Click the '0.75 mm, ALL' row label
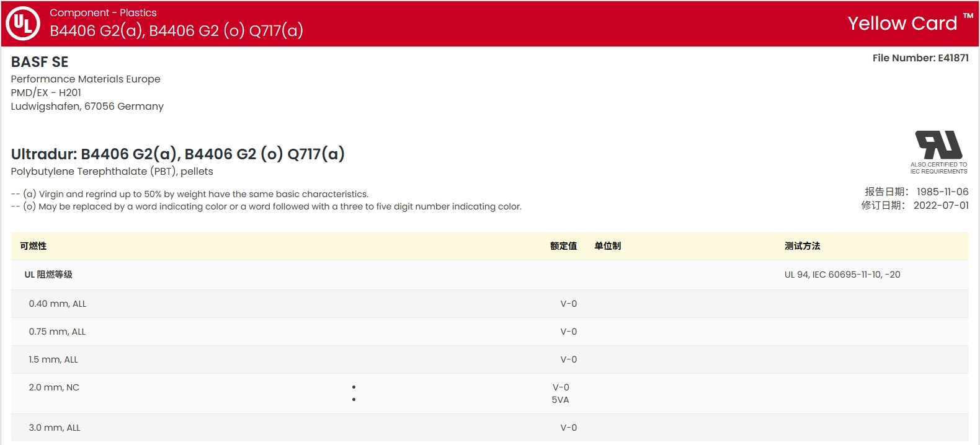980x445 pixels. click(57, 332)
